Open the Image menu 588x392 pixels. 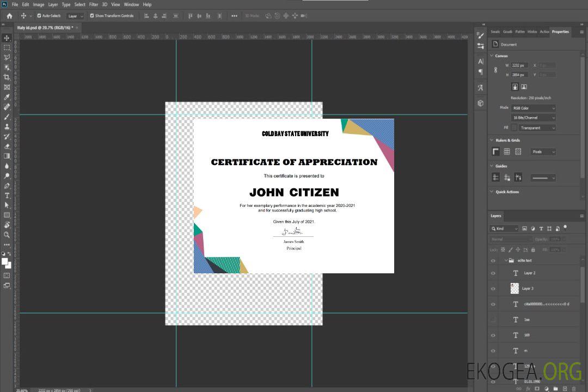click(39, 4)
